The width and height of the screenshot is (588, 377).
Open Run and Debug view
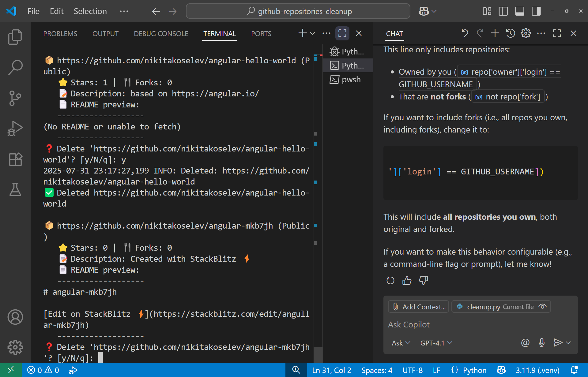(15, 129)
